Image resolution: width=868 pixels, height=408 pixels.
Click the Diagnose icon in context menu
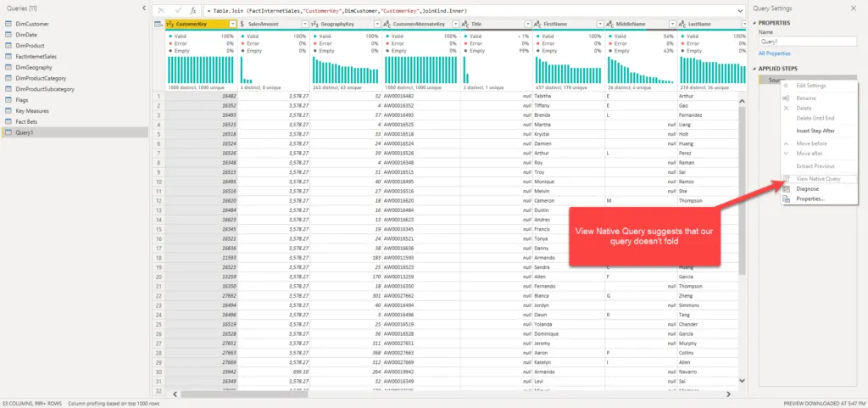click(x=786, y=189)
